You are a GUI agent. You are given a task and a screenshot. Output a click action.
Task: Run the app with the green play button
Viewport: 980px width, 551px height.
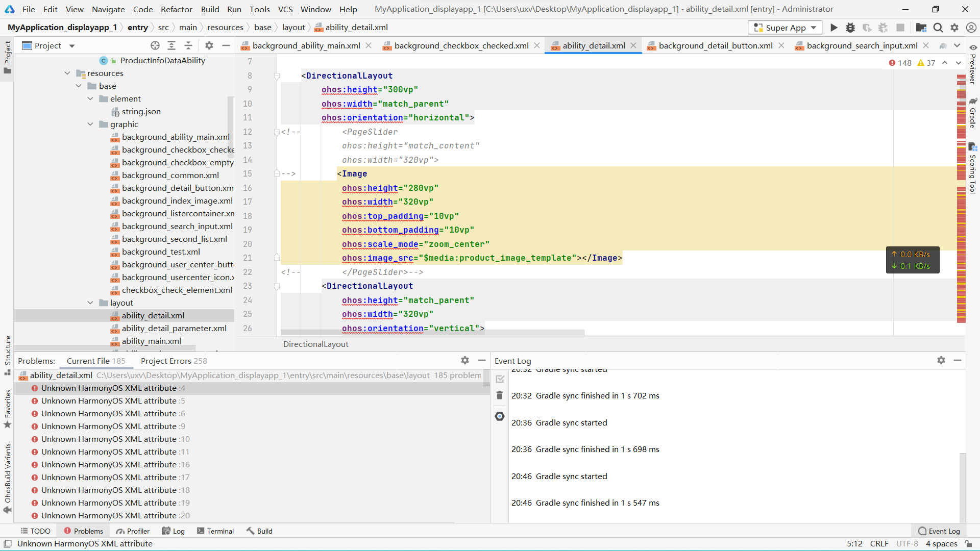(834, 28)
